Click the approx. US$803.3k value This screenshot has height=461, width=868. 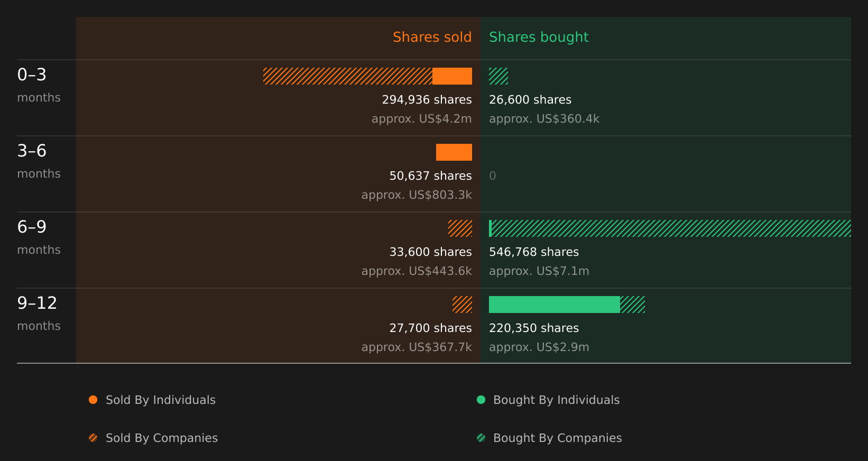coord(417,195)
